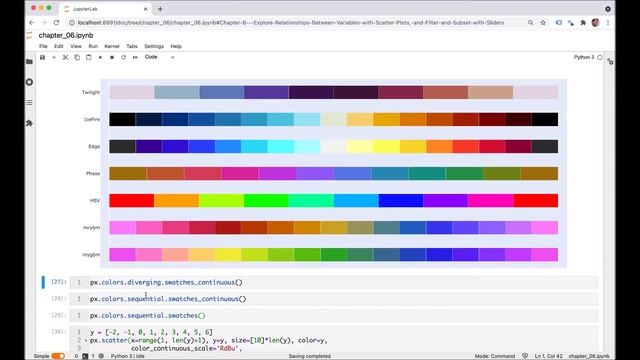Click the notebook trust shield icon
The height and width of the screenshot is (360, 640).
click(x=525, y=356)
